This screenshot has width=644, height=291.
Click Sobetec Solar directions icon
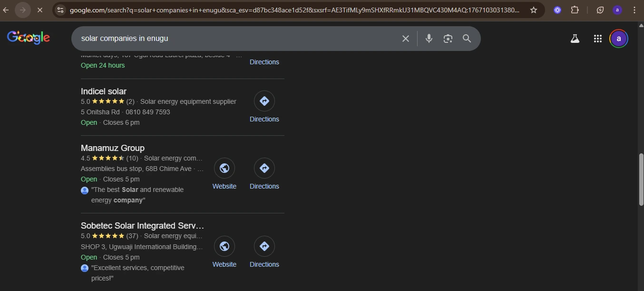[264, 246]
